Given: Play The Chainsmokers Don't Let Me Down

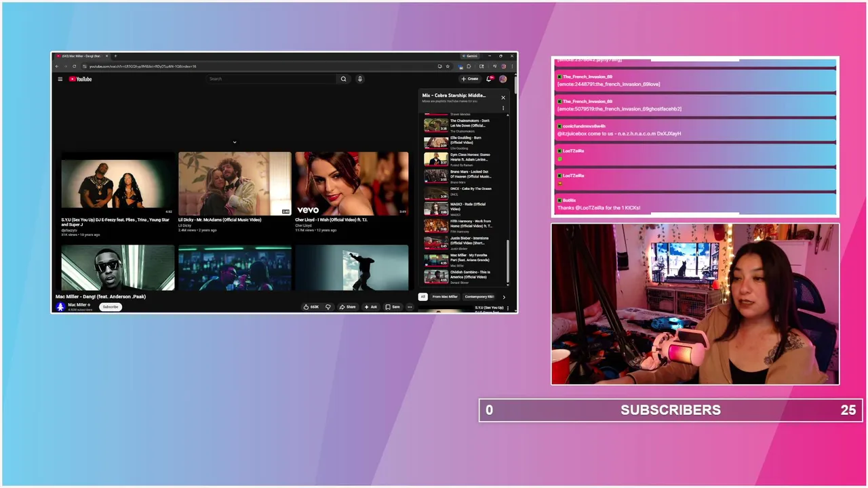Looking at the screenshot, I should (465, 125).
